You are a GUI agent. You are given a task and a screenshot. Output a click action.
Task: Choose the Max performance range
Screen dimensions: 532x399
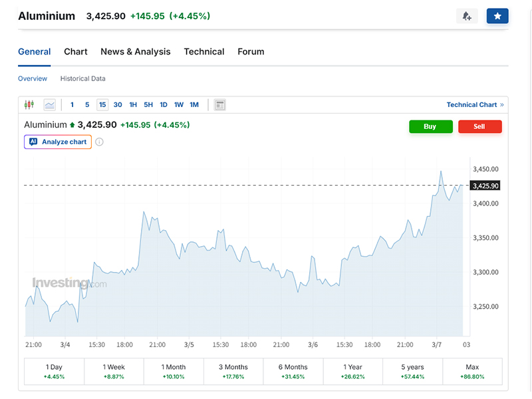[472, 372]
